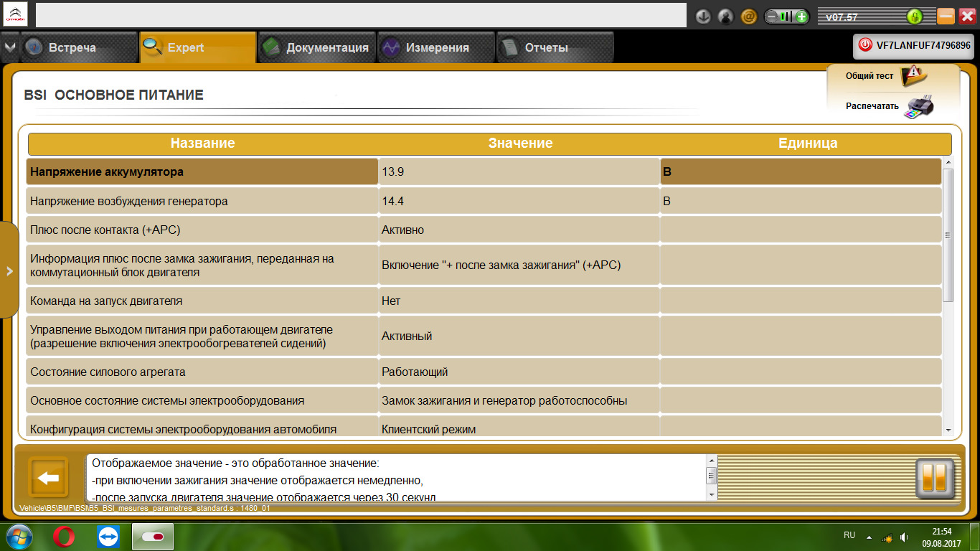
Task: Open the top-left dropdown chevron menu
Action: point(9,47)
